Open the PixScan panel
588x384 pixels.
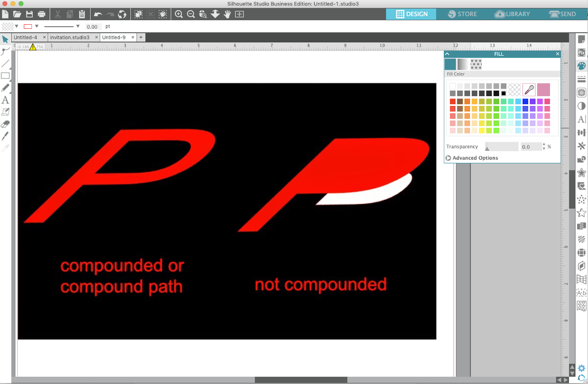[x=582, y=53]
